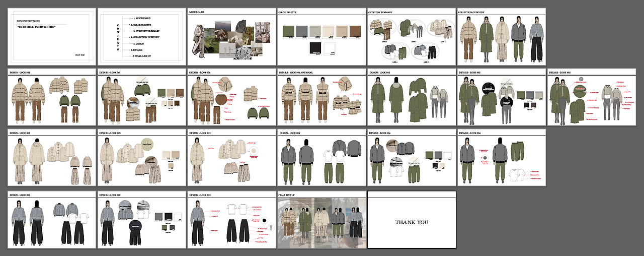Click the vertical 'CONTENTS' heading text
644x256 pixels.
click(118, 37)
